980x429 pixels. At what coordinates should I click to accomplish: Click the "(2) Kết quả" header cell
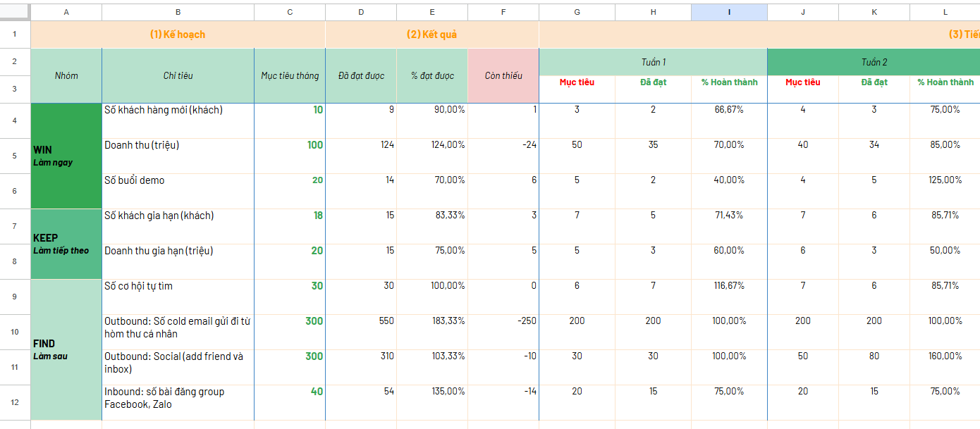click(431, 35)
